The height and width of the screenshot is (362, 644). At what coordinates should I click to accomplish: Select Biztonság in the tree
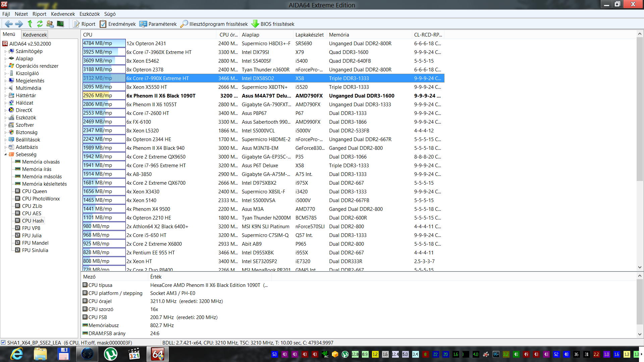[26, 132]
